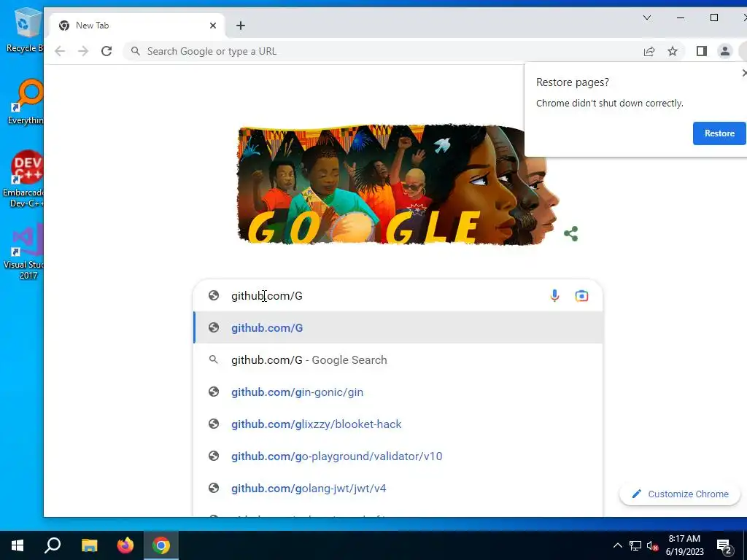Open a new tab with the plus button
747x560 pixels.
(241, 26)
